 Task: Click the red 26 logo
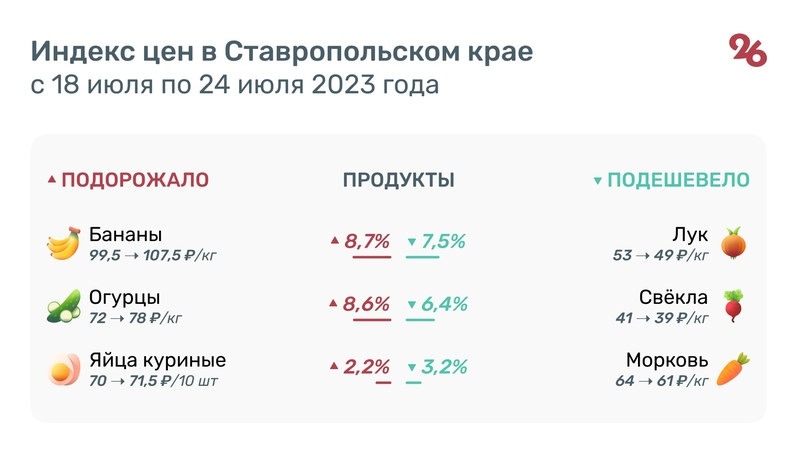[x=747, y=50]
